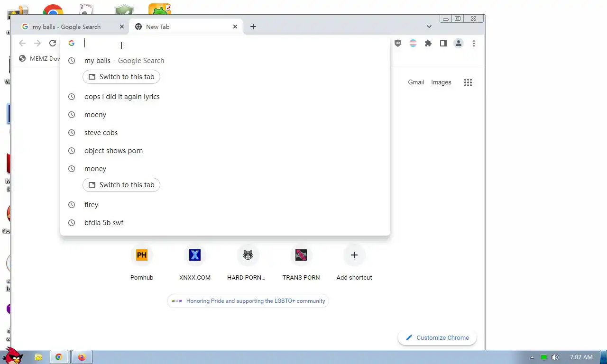Image resolution: width=607 pixels, height=364 pixels.
Task: Click the Chrome desktop icon behind the window
Action: (53, 9)
